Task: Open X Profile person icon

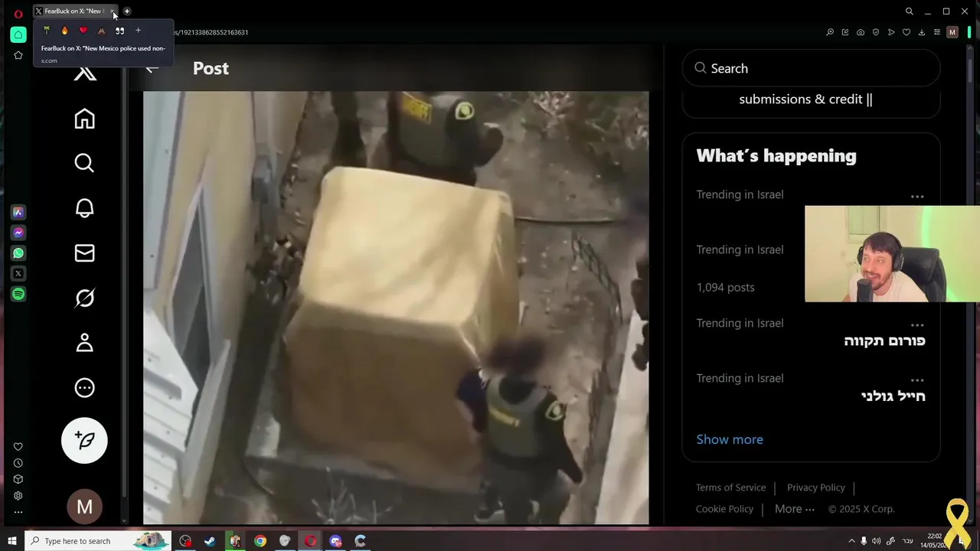Action: [x=84, y=343]
